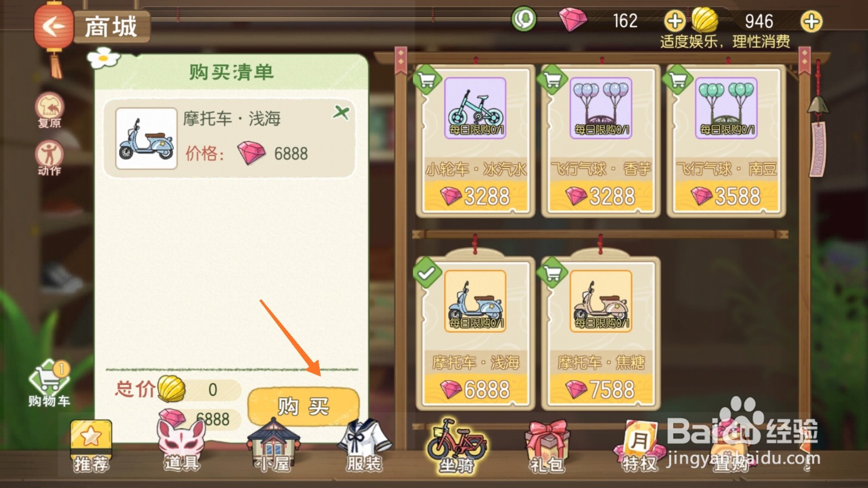The image size is (868, 488).
Task: Remove 摩托车·浅海 from the purchase list
Action: click(x=341, y=113)
